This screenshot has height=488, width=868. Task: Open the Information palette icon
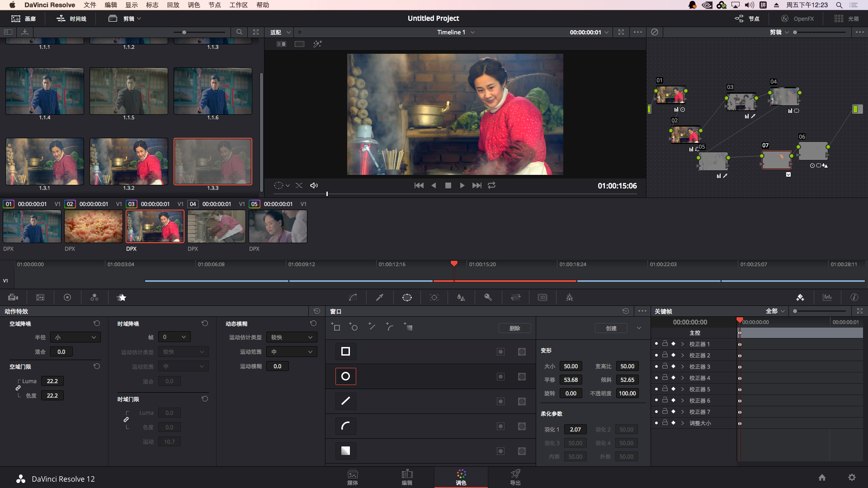pyautogui.click(x=854, y=297)
